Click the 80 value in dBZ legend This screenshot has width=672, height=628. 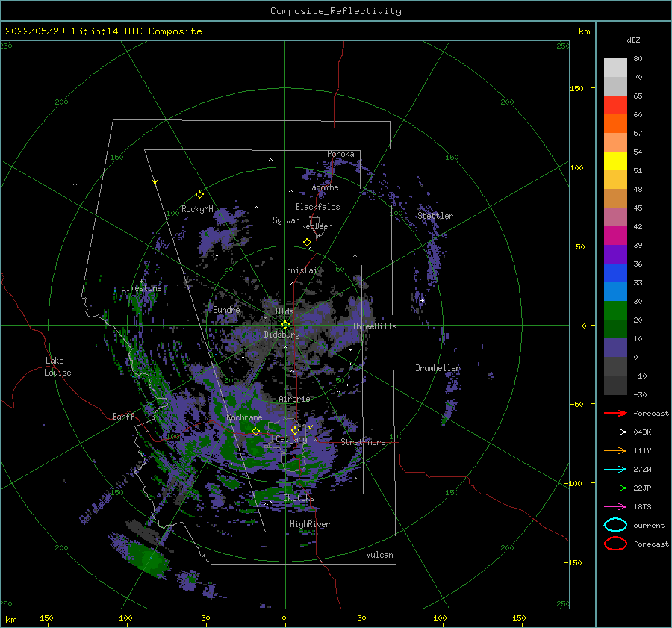638,59
